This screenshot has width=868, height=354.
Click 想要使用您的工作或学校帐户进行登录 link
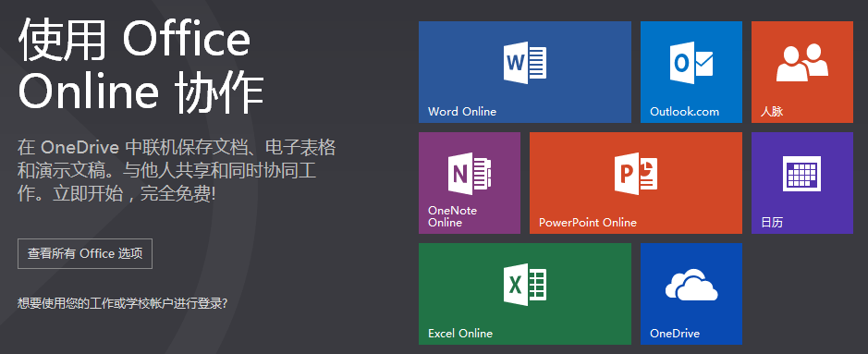coord(122,304)
